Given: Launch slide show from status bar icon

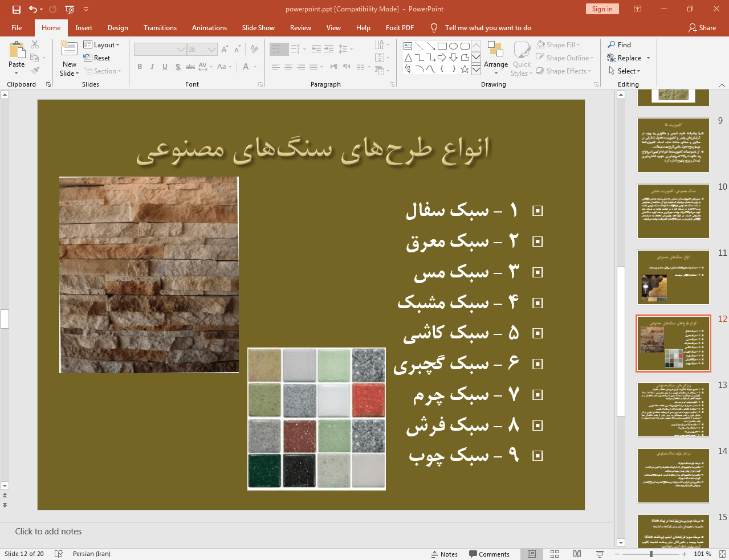Looking at the screenshot, I should pyautogui.click(x=600, y=554).
